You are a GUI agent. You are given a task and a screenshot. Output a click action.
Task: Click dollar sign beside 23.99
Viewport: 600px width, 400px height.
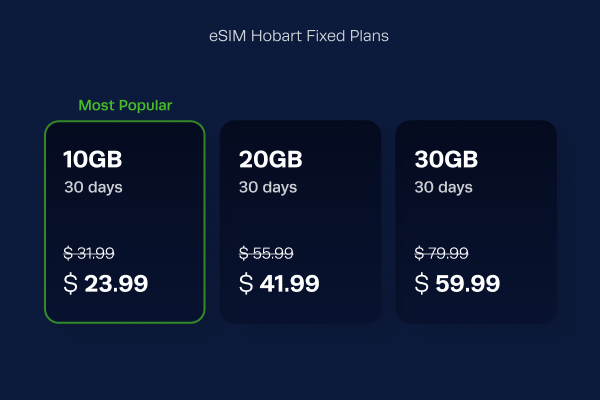click(x=70, y=284)
